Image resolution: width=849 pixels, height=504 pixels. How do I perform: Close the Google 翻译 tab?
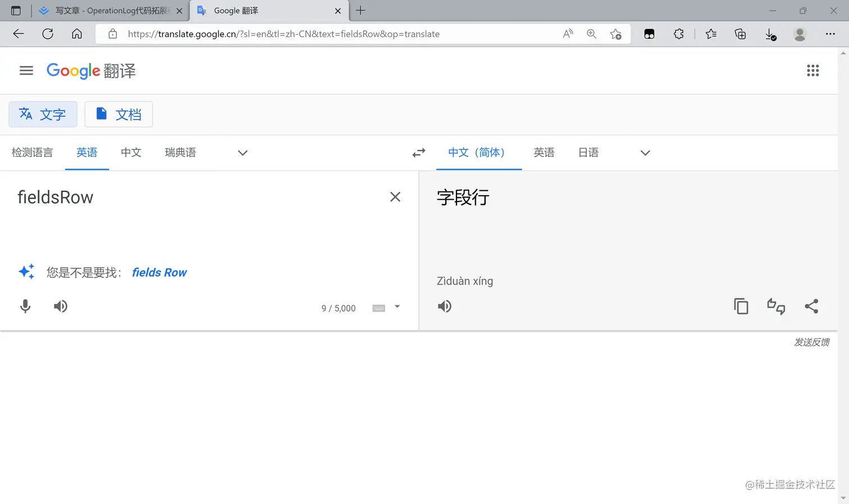[338, 11]
